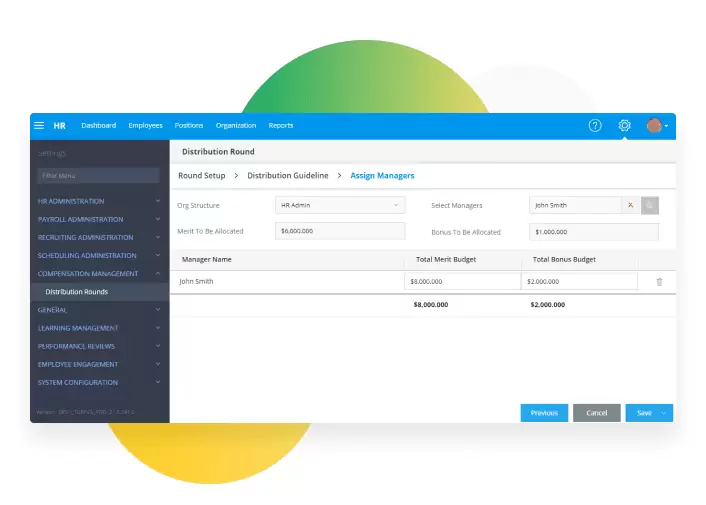Screen dimensions: 706x505
Task: Click the Previous button
Action: 544,413
